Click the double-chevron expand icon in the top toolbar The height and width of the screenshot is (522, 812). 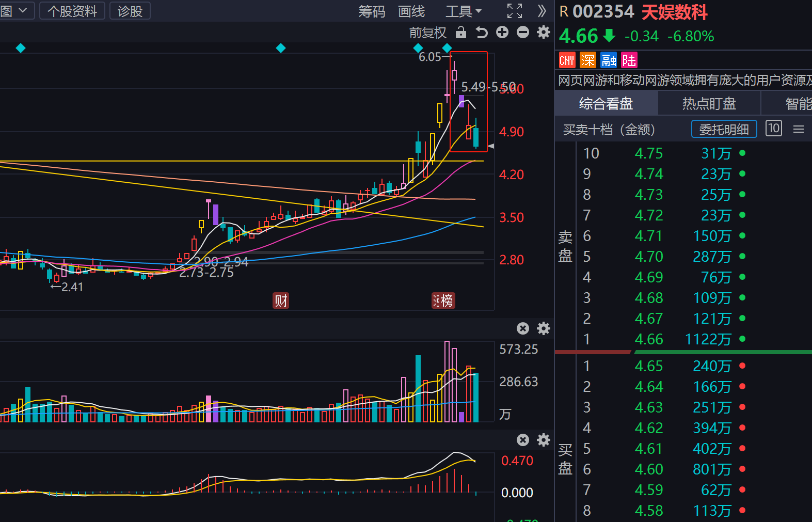[x=542, y=11]
